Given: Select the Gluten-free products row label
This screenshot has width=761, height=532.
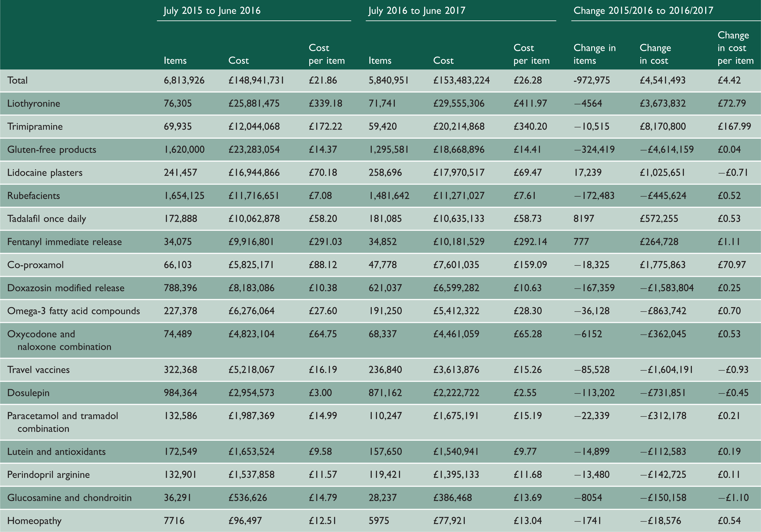Looking at the screenshot, I should tap(52, 149).
